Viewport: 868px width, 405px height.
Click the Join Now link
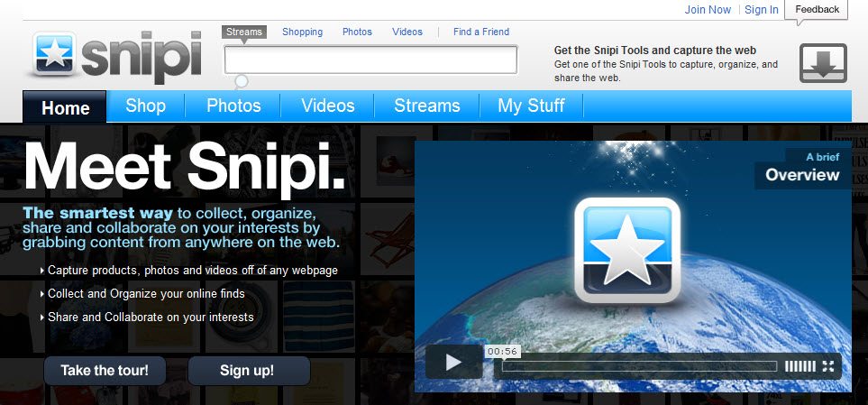(708, 10)
